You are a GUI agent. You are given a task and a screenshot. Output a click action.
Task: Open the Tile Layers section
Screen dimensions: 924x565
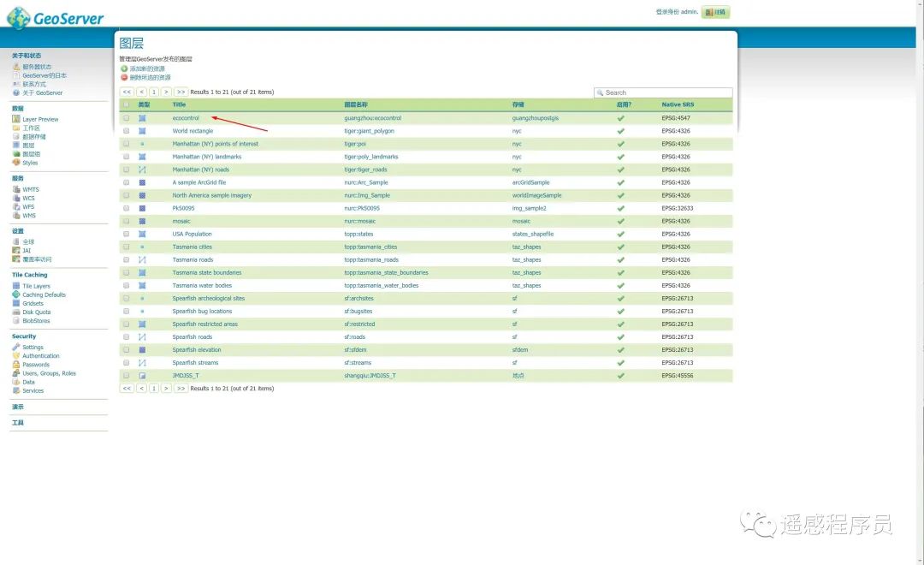[x=35, y=285]
